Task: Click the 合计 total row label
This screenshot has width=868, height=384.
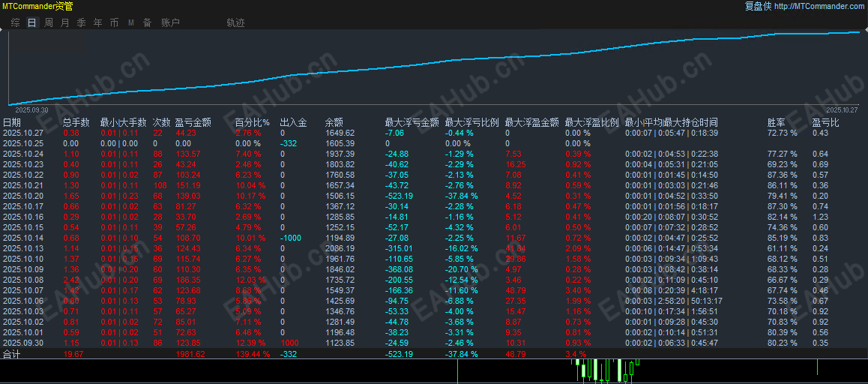Action: [x=12, y=354]
